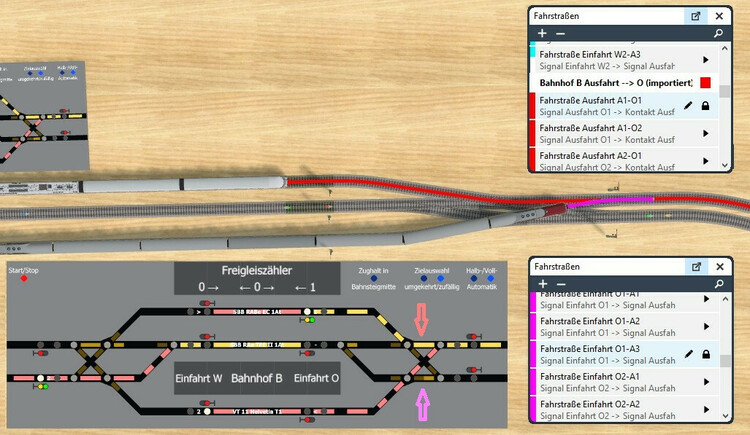The image size is (750, 435).
Task: Click the plus icon in upper Fahrstraßen panel
Action: pos(542,34)
